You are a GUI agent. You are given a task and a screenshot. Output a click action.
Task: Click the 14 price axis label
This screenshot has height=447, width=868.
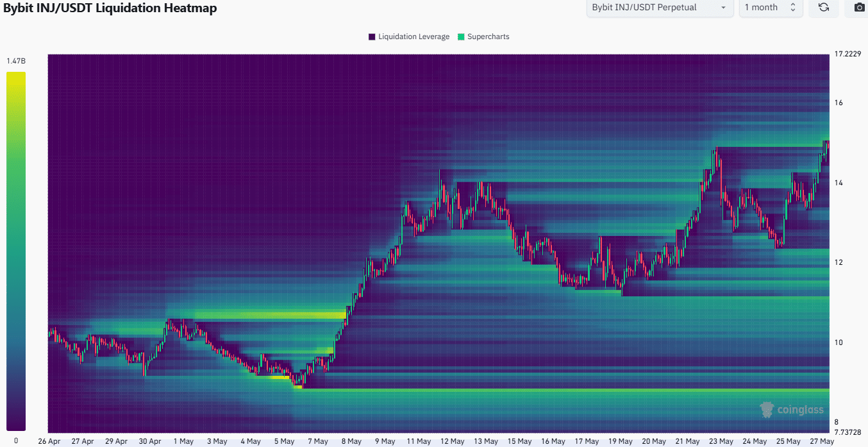839,183
